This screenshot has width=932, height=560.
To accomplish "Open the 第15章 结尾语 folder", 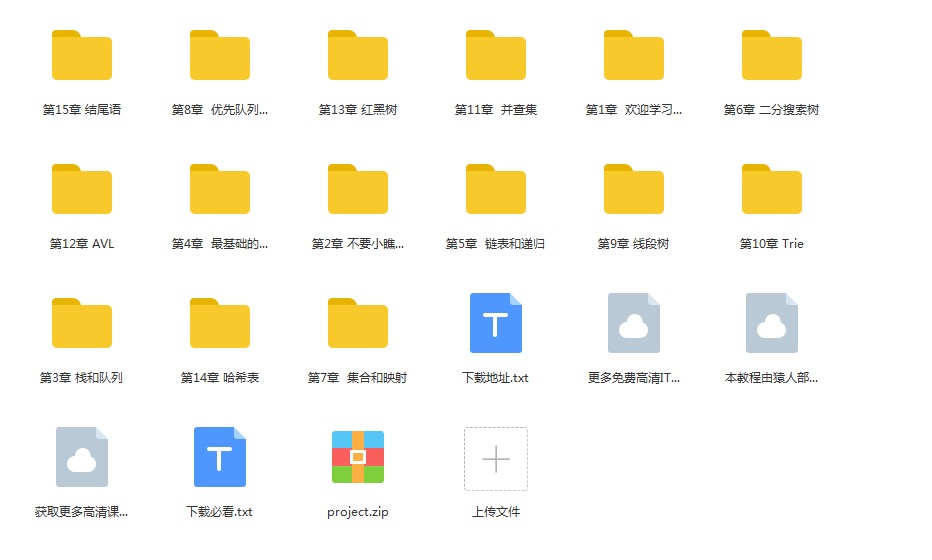I will tap(82, 56).
